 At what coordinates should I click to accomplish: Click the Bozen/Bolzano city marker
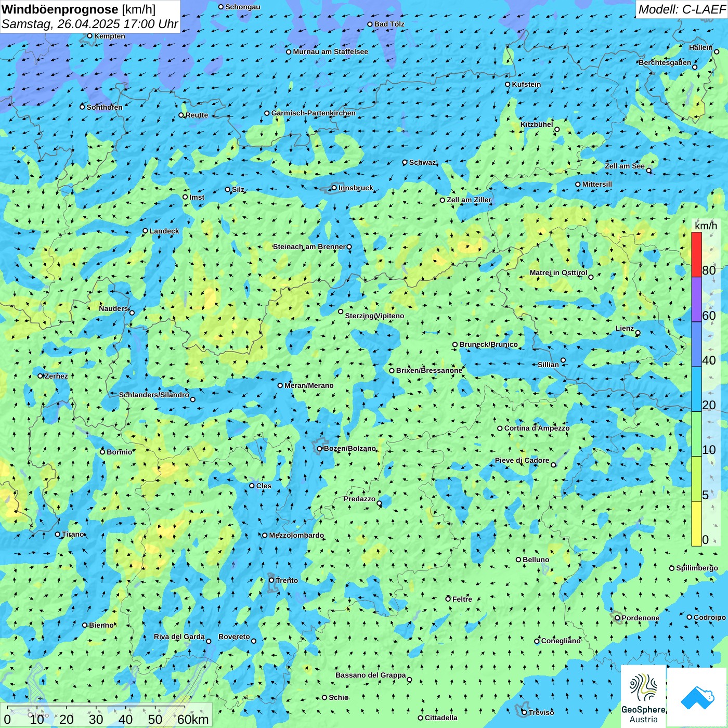tap(319, 448)
